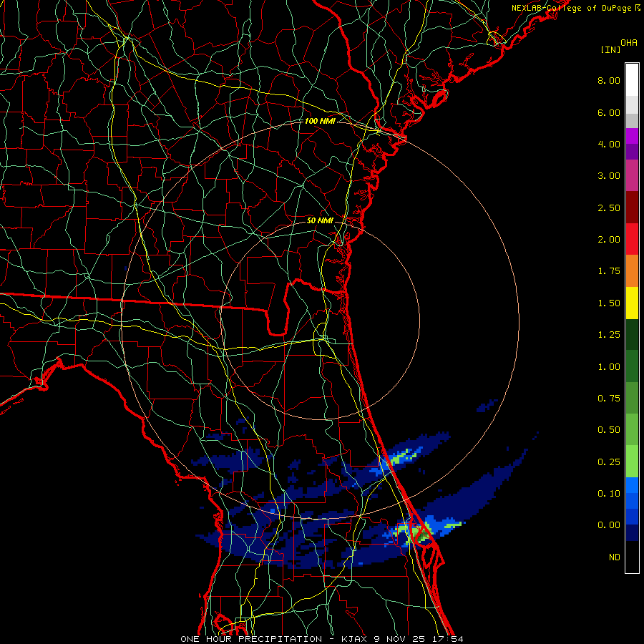Select the light blue swatch beside 0.10
The width and height of the screenshot is (644, 644).
click(632, 485)
